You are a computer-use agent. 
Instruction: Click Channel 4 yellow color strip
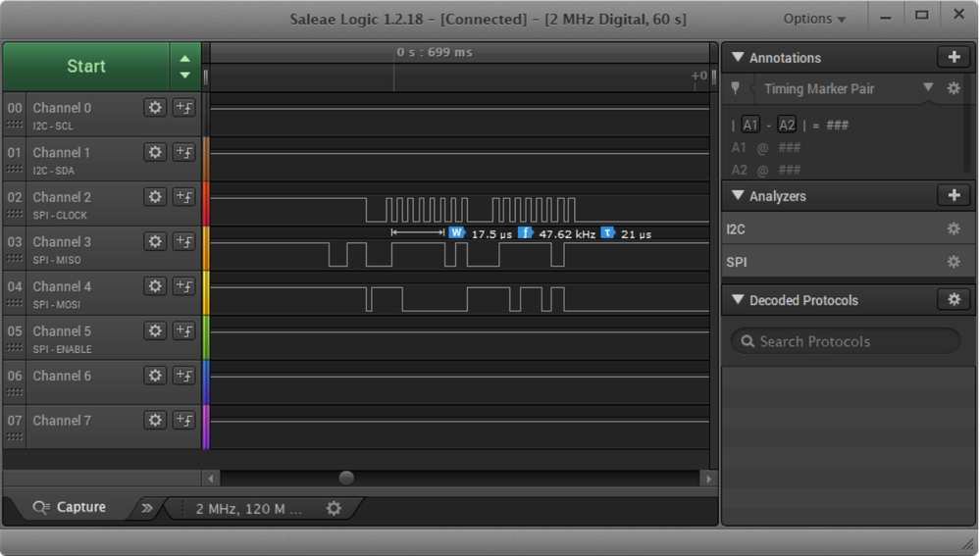206,293
